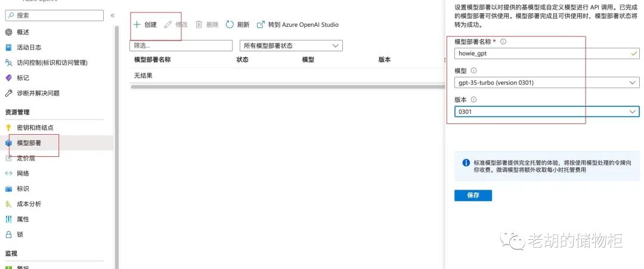Click info icon beside 版本 label

tap(473, 100)
